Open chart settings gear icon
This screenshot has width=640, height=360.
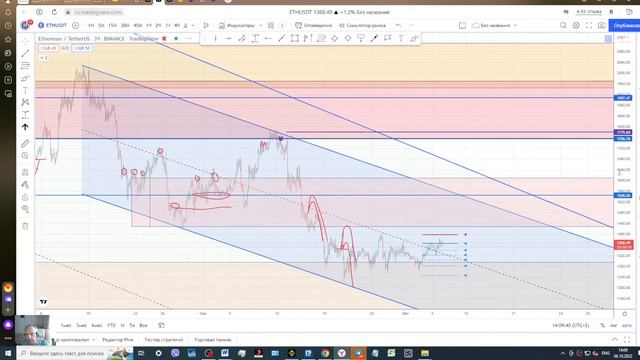tap(576, 25)
